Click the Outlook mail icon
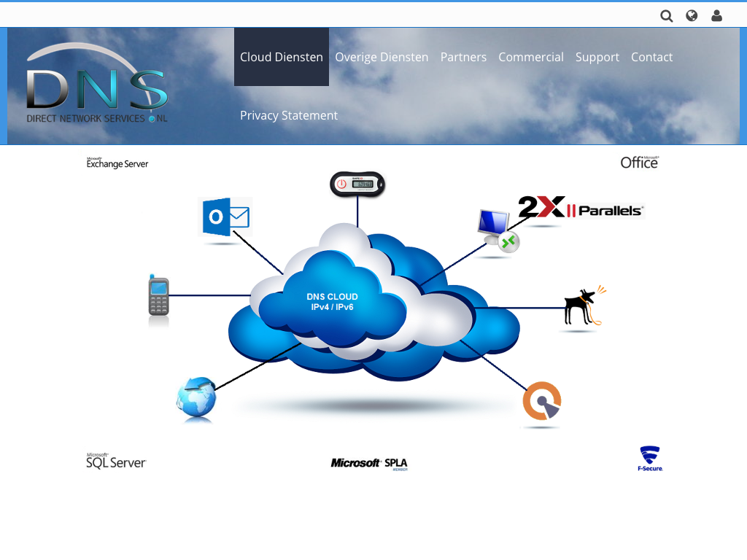This screenshot has height=560, width=747. (x=225, y=217)
